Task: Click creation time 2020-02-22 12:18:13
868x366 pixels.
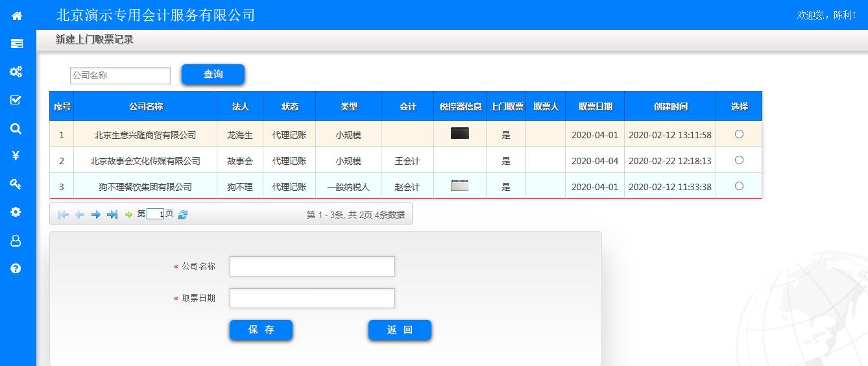Action: pyautogui.click(x=670, y=161)
